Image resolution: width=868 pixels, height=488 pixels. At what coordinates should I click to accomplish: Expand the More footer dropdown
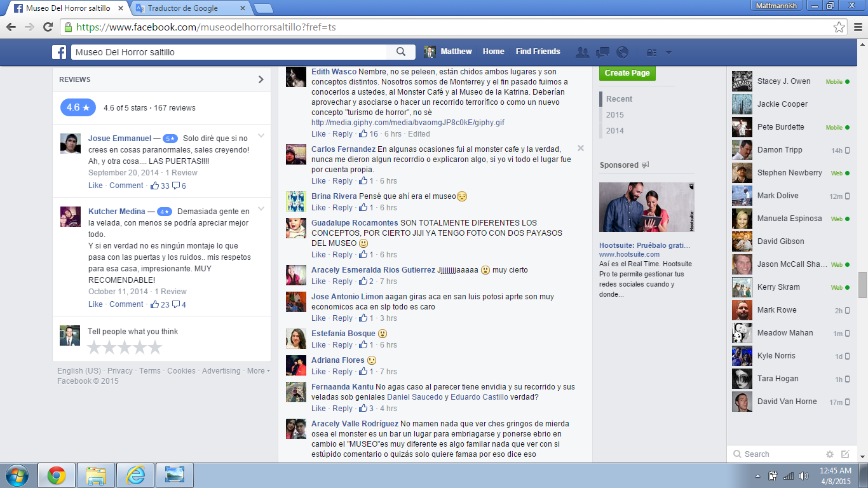click(259, 371)
